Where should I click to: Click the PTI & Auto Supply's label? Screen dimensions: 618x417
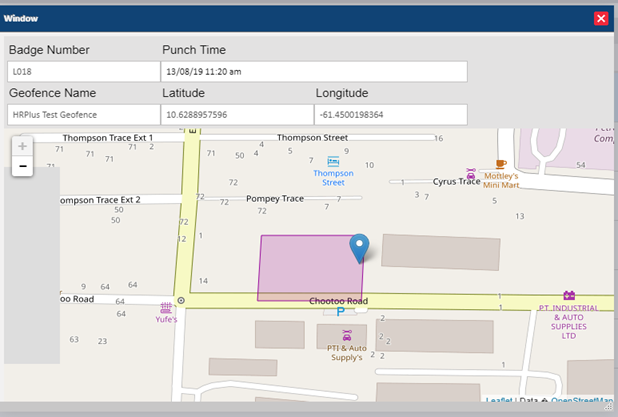(x=347, y=353)
